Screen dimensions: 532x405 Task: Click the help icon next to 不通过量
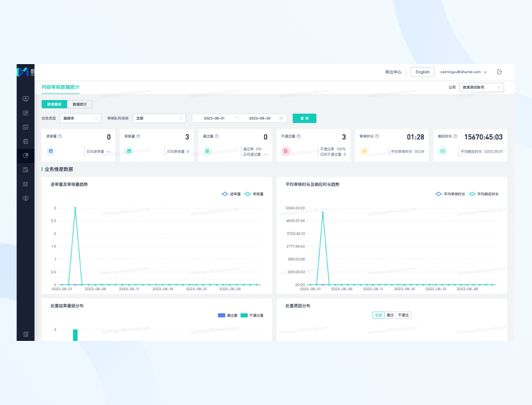pyautogui.click(x=298, y=136)
